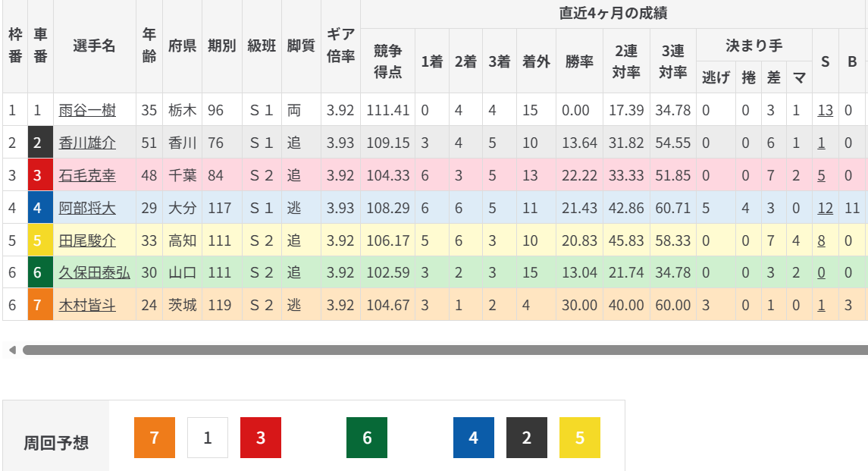The width and height of the screenshot is (868, 471).
Task: View rider page of 石毛克幸
Action: tap(87, 176)
